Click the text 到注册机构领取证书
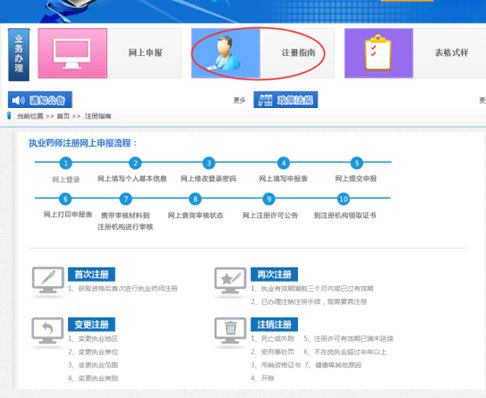Viewport: 486px width, 398px height. pos(345,215)
